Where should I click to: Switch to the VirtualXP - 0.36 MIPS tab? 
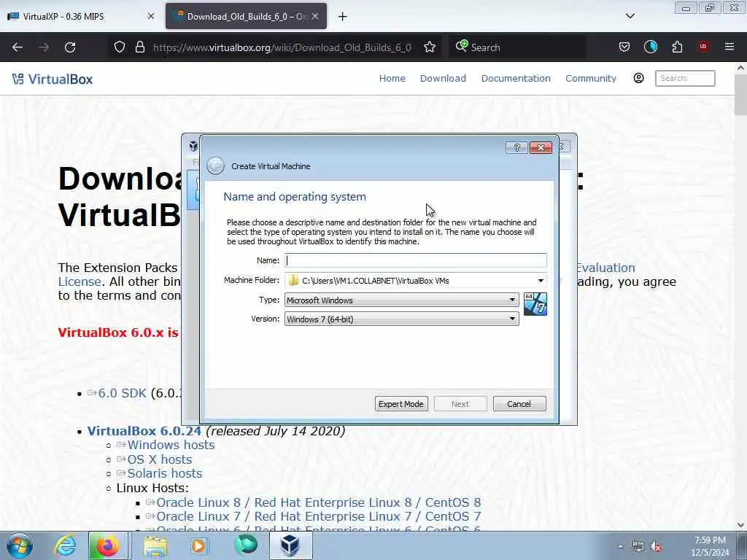tap(82, 16)
